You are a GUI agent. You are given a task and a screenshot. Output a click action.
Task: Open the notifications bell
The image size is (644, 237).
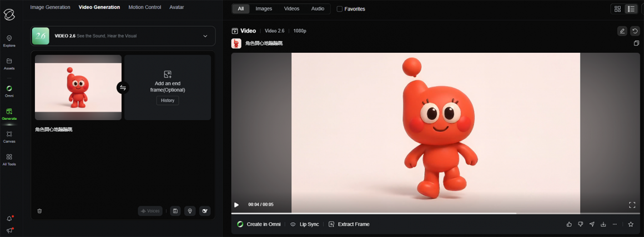9,219
